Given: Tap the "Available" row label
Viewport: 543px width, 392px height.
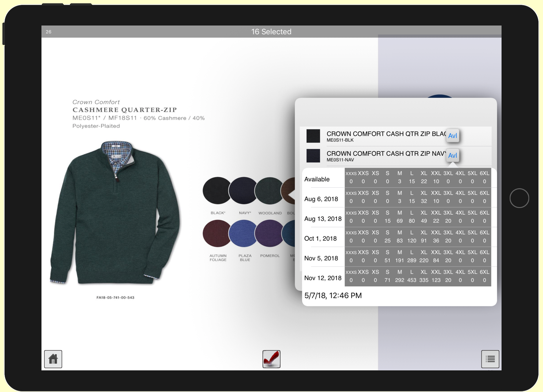Looking at the screenshot, I should 317,179.
